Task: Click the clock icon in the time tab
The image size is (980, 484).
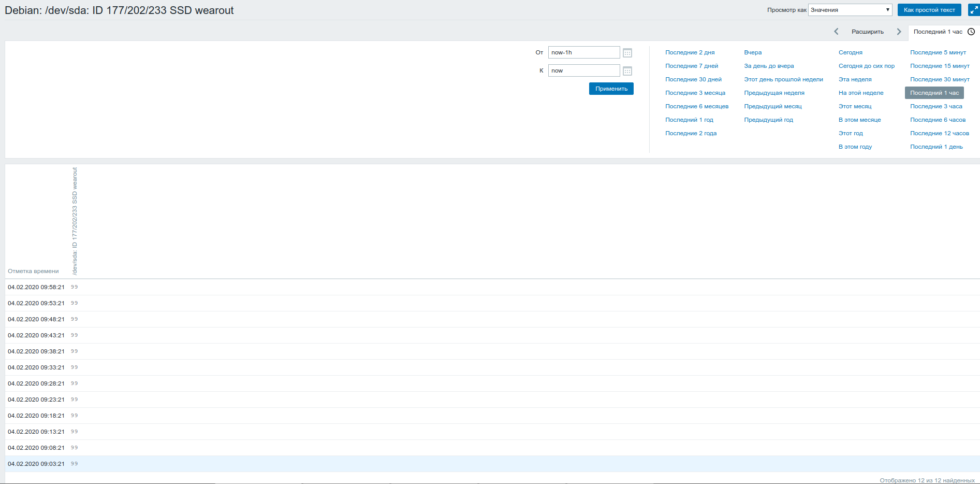Action: point(971,32)
